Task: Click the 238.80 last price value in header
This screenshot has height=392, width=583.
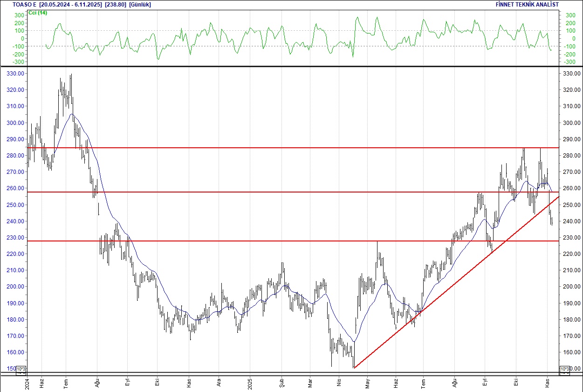Action: click(x=117, y=5)
